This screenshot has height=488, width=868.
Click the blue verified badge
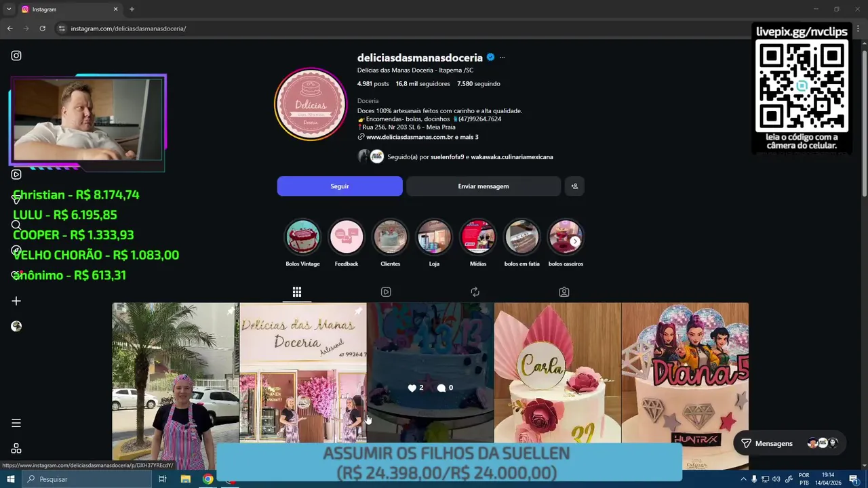click(490, 58)
